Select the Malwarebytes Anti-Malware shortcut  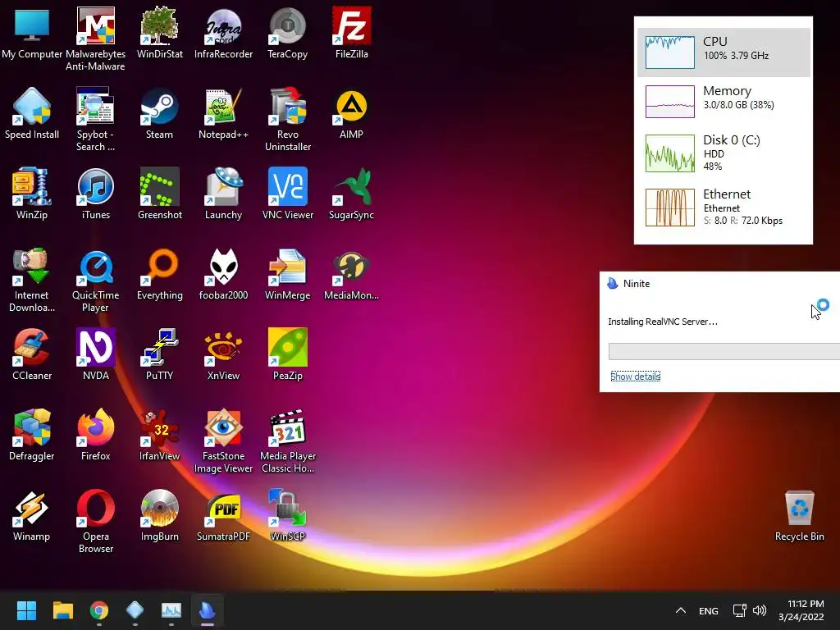tap(95, 38)
